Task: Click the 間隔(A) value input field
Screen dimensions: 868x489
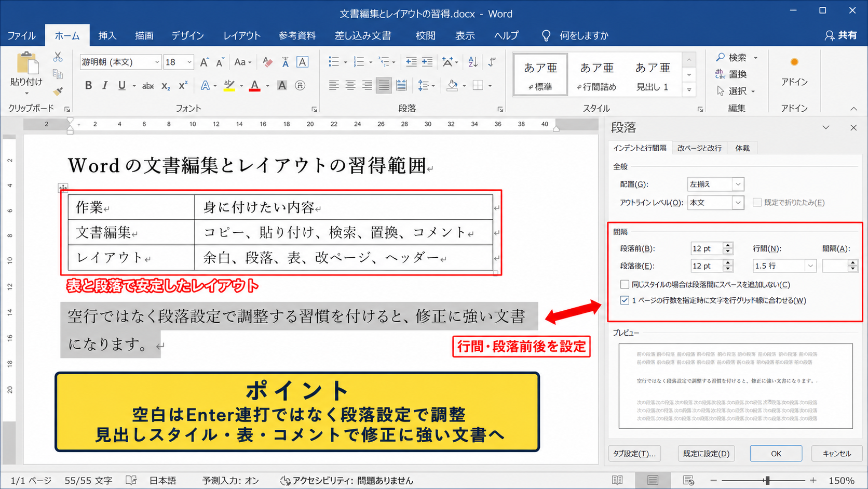Action: click(835, 266)
